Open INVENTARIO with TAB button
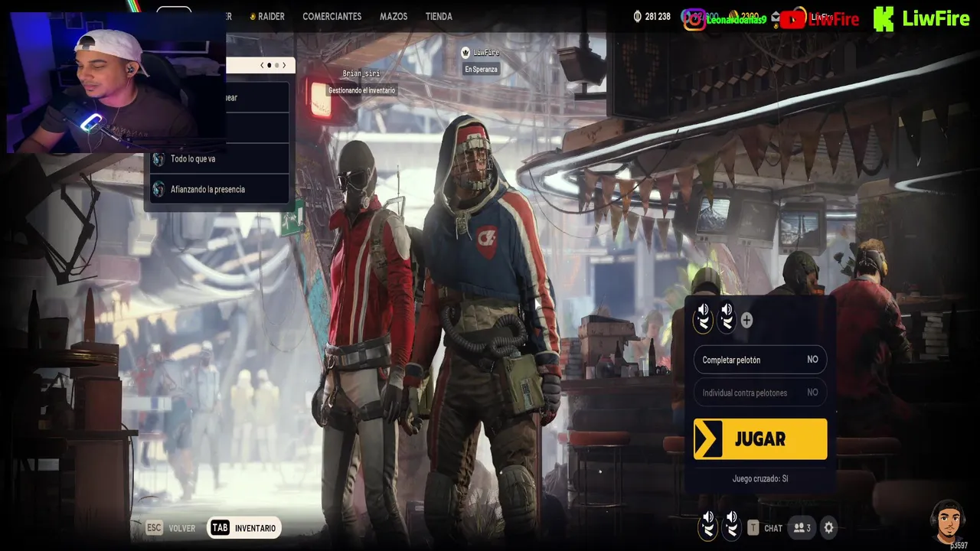 click(244, 528)
